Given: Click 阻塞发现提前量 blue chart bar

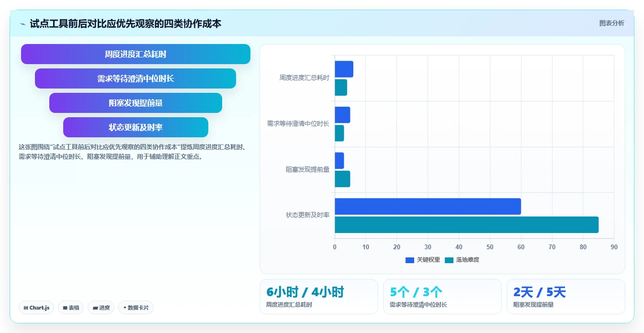Looking at the screenshot, I should pyautogui.click(x=339, y=161).
